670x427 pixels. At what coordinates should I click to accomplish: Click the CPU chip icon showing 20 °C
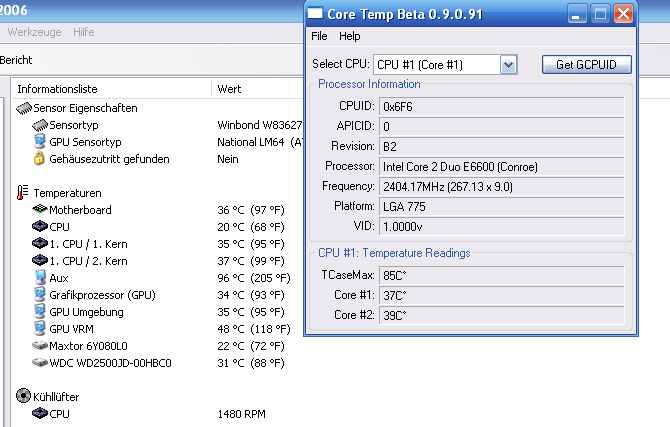click(40, 226)
